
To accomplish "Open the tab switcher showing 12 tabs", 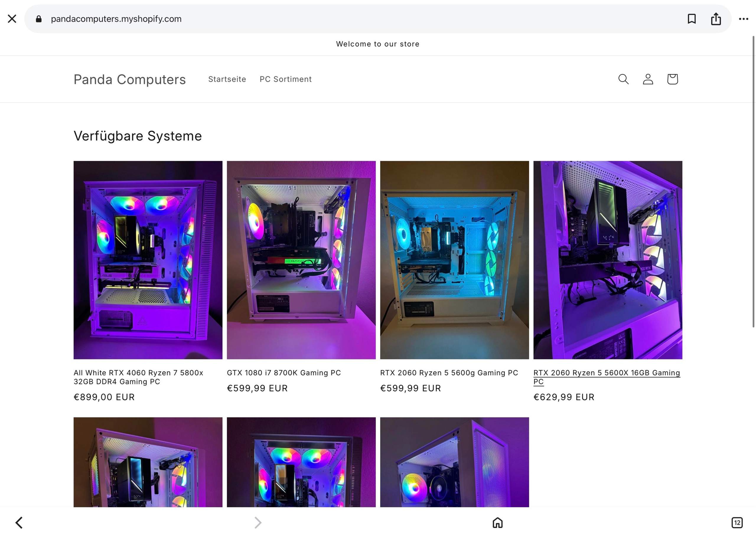I will pos(737,523).
